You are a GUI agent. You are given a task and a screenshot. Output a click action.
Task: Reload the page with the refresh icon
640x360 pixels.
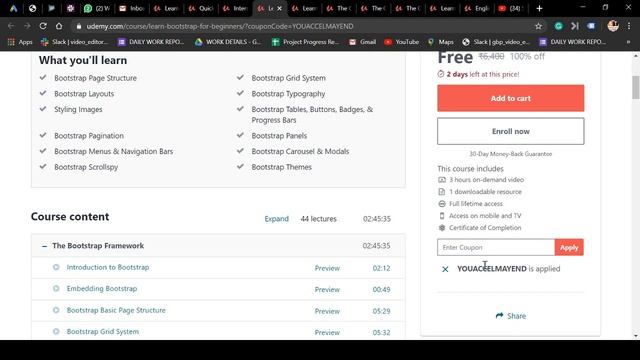tap(43, 26)
